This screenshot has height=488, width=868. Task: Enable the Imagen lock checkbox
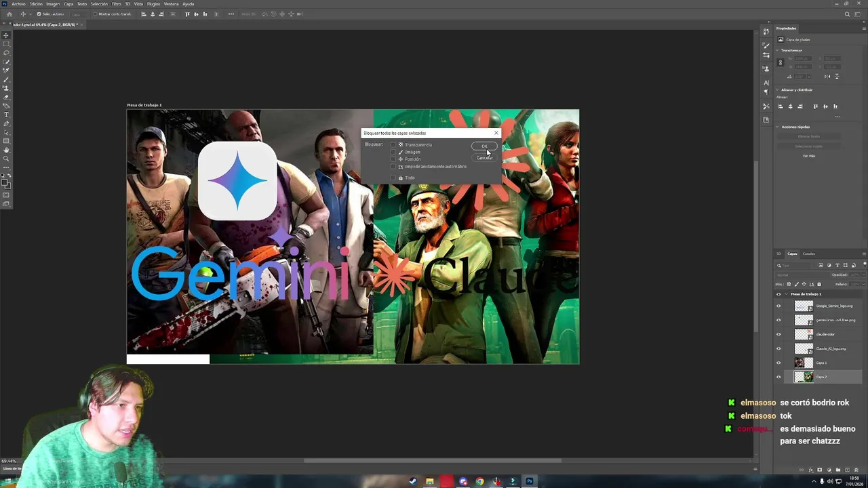[x=393, y=152]
